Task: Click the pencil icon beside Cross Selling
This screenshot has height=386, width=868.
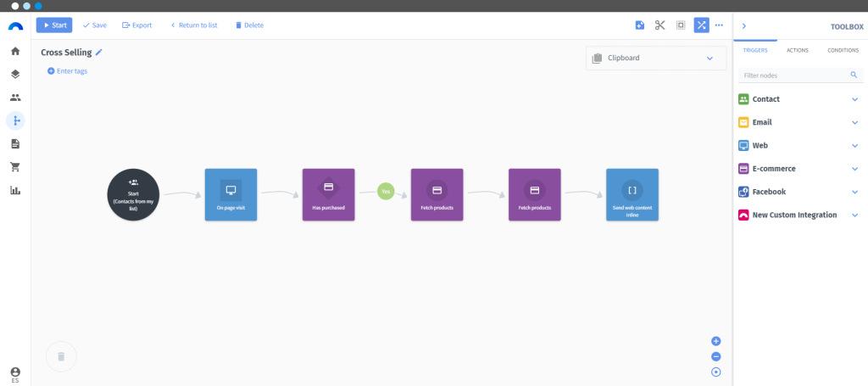Action: [x=99, y=52]
